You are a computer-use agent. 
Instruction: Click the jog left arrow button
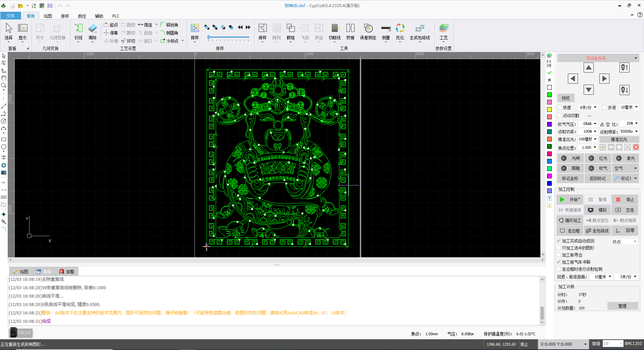[x=573, y=79]
